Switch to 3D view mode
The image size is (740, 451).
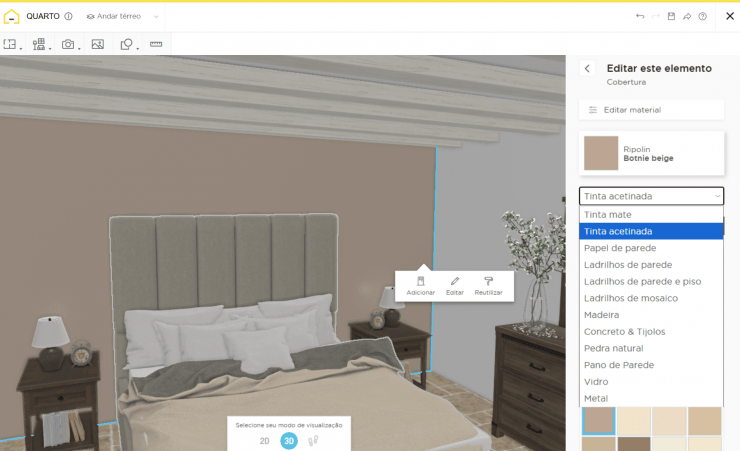coord(289,441)
